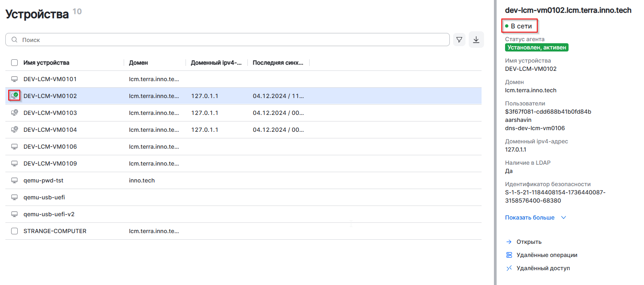Image resolution: width=644 pixels, height=285 pixels.
Task: Sort by 'Имя устройства' column header
Action: click(x=46, y=63)
